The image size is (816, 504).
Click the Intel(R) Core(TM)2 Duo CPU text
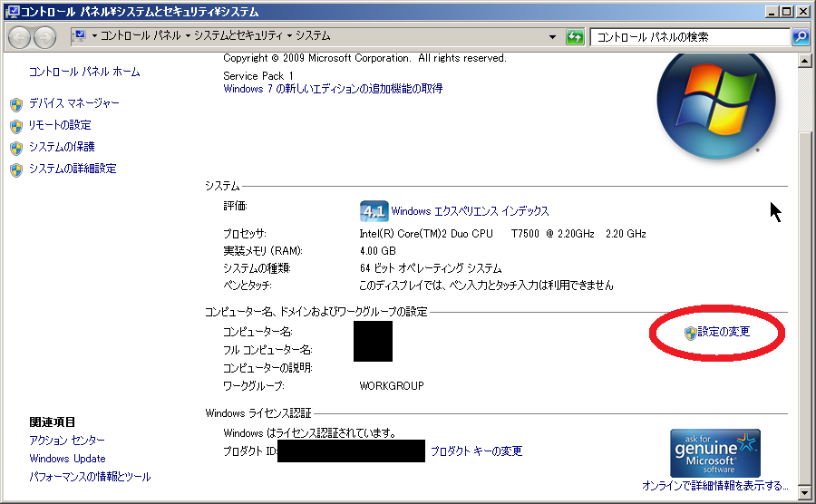pos(426,234)
